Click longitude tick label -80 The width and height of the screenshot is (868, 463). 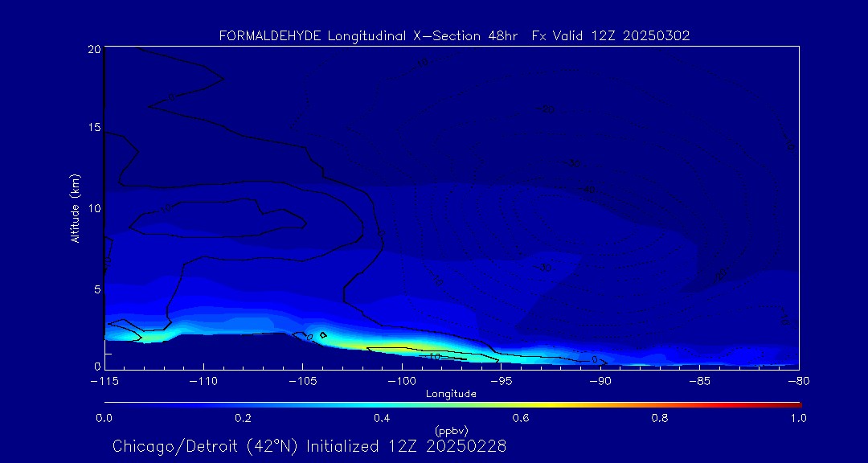[x=799, y=381]
